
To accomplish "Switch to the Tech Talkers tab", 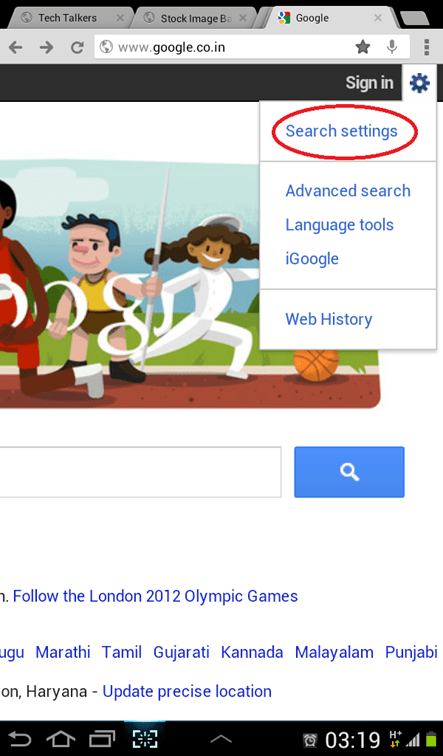I will pyautogui.click(x=67, y=18).
